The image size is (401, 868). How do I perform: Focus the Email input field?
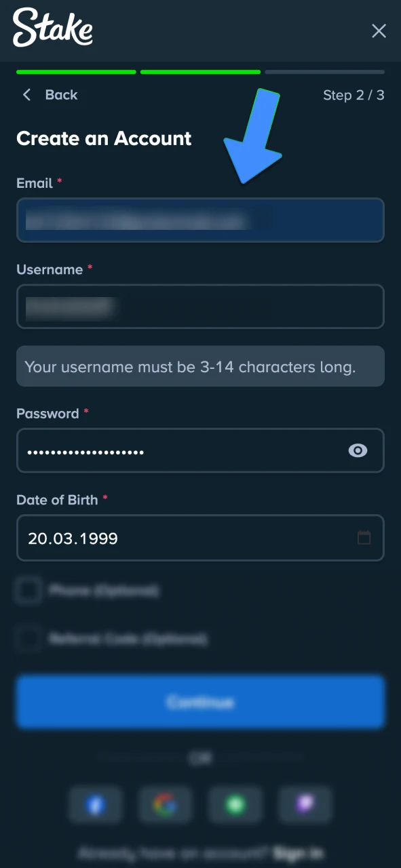pyautogui.click(x=200, y=220)
